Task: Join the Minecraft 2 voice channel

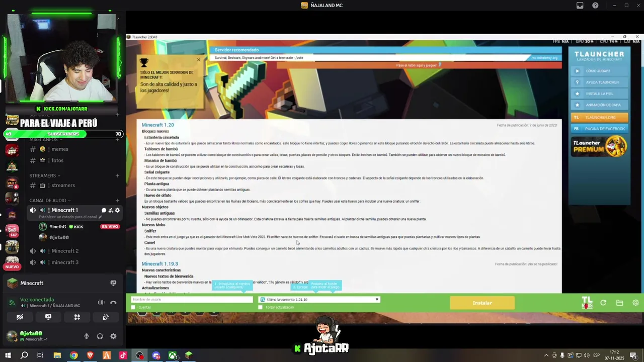Action: coord(74,251)
